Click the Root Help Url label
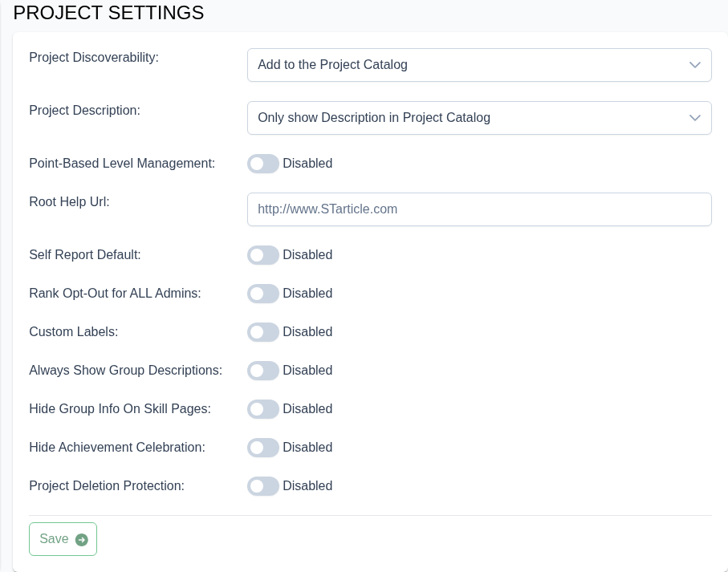728x572 pixels. click(x=69, y=202)
